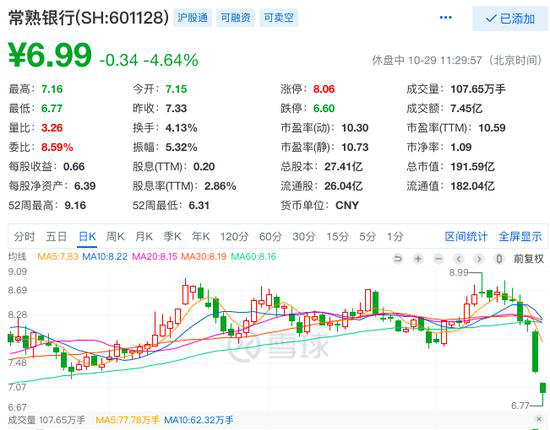550x430 pixels.
Task: Select the 日K chart tab
Action: tap(87, 236)
